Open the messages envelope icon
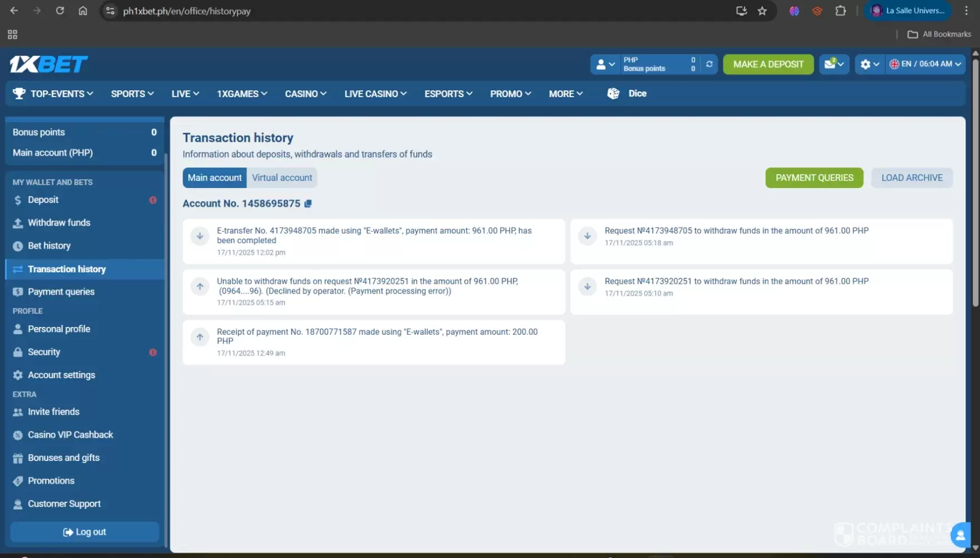The height and width of the screenshot is (558, 980). point(833,64)
